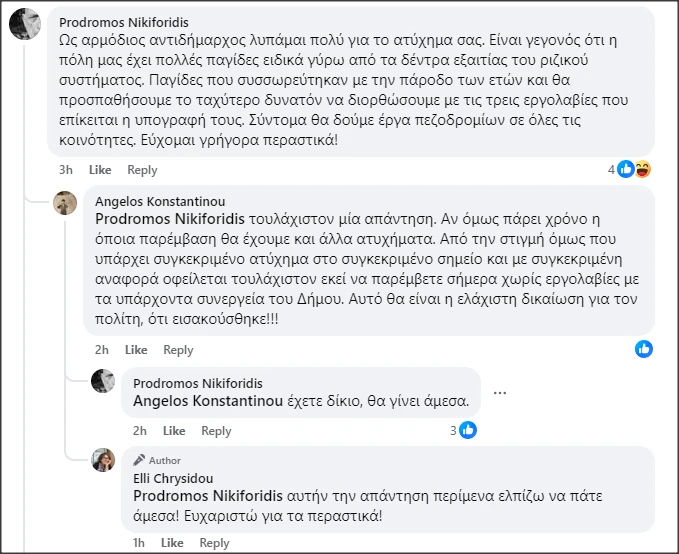679x554 pixels.
Task: Reply to the first comment posted 3h ago
Action: point(142,170)
